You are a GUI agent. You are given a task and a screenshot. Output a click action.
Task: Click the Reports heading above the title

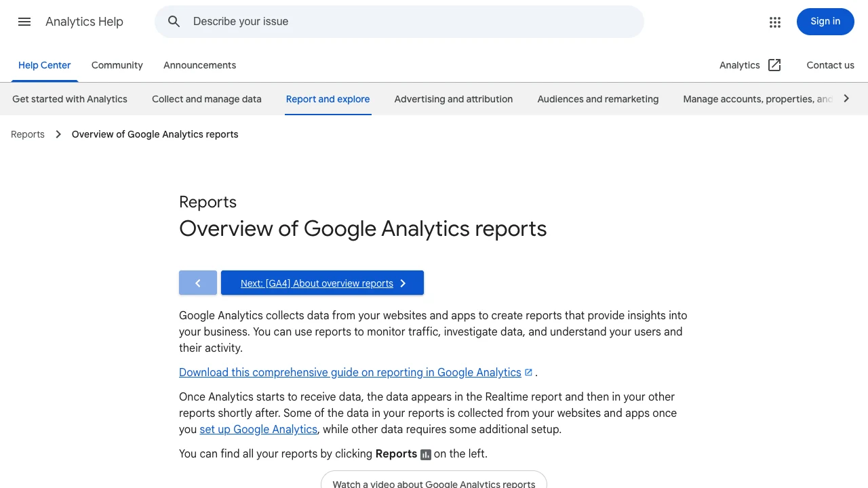click(208, 202)
